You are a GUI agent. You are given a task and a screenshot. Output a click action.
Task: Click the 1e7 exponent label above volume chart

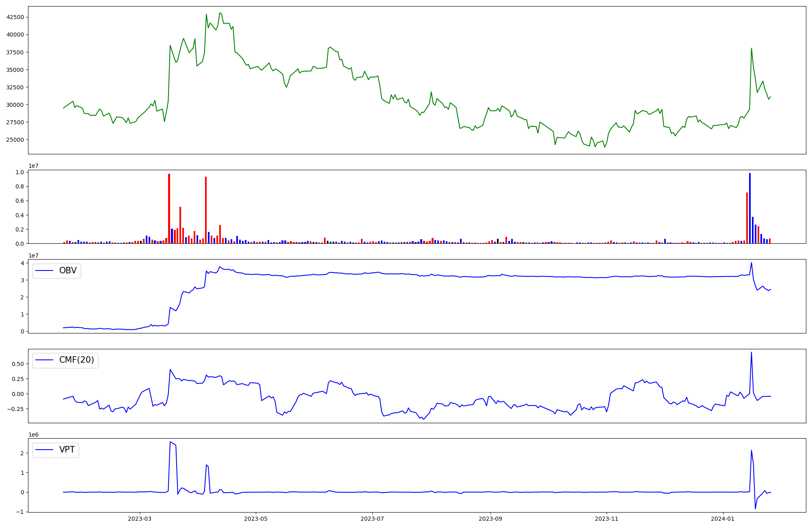pos(33,166)
